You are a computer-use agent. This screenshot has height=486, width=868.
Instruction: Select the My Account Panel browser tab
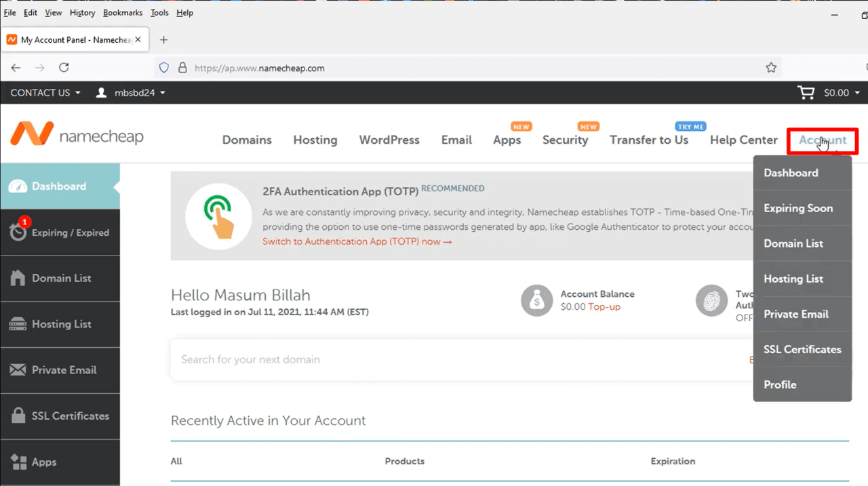74,40
